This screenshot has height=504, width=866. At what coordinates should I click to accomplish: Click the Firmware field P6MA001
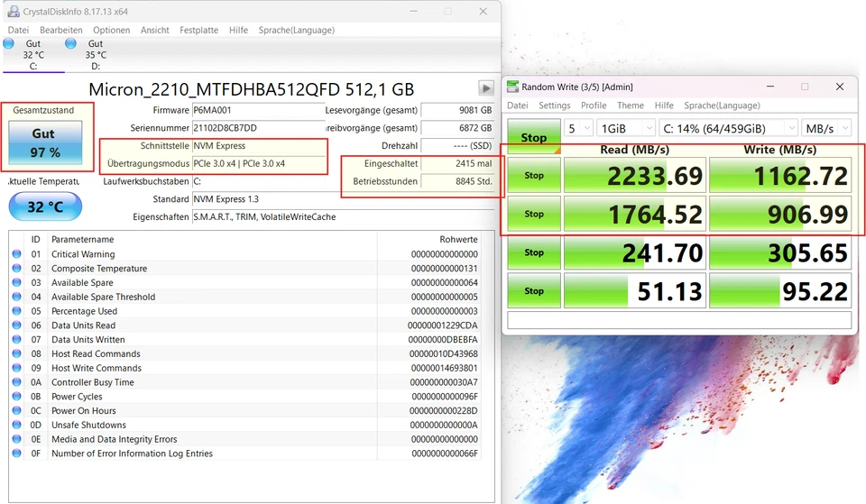pyautogui.click(x=259, y=110)
